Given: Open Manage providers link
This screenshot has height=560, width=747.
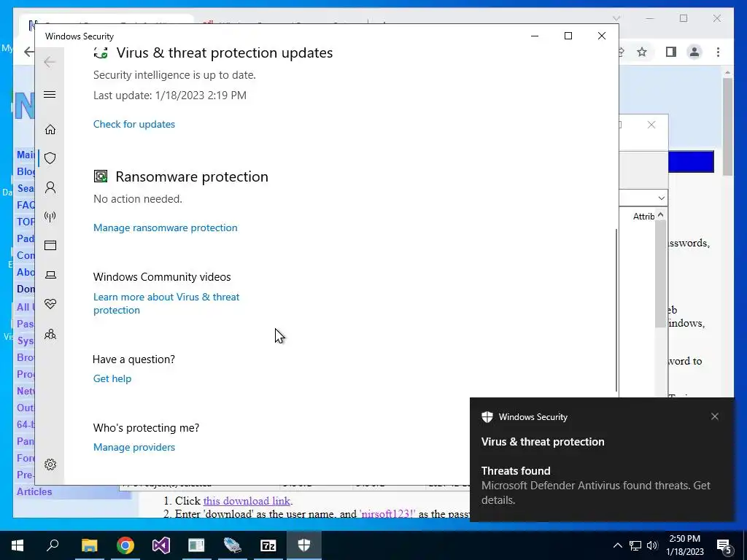Looking at the screenshot, I should click(134, 447).
